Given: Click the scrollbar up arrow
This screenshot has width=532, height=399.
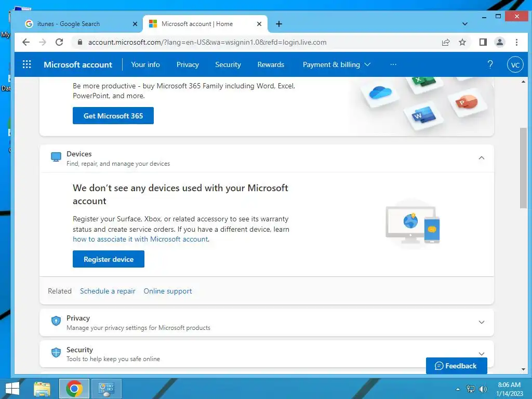Looking at the screenshot, I should [x=523, y=82].
